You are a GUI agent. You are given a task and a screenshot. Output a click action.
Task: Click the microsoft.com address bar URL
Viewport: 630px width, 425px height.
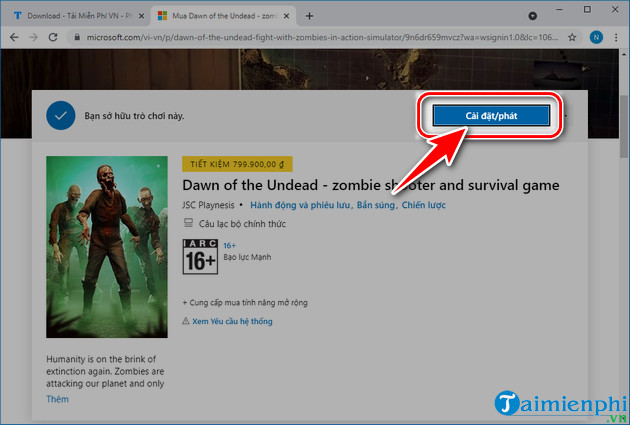click(321, 37)
